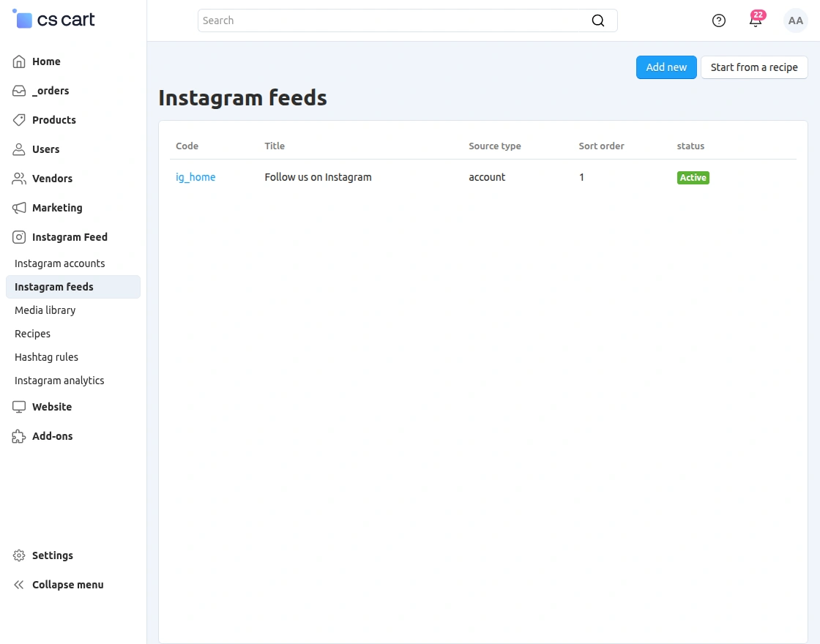Image resolution: width=820 pixels, height=644 pixels.
Task: Click the Add new button
Action: [666, 67]
